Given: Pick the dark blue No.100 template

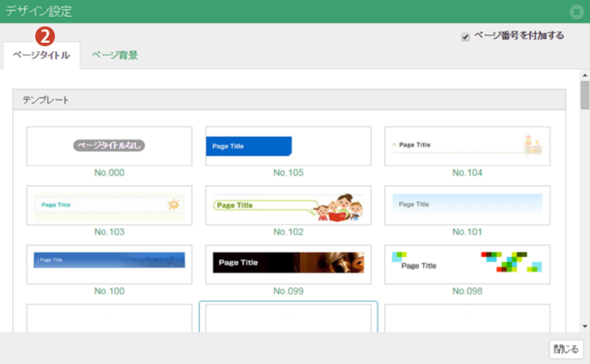Looking at the screenshot, I should pyautogui.click(x=109, y=264).
